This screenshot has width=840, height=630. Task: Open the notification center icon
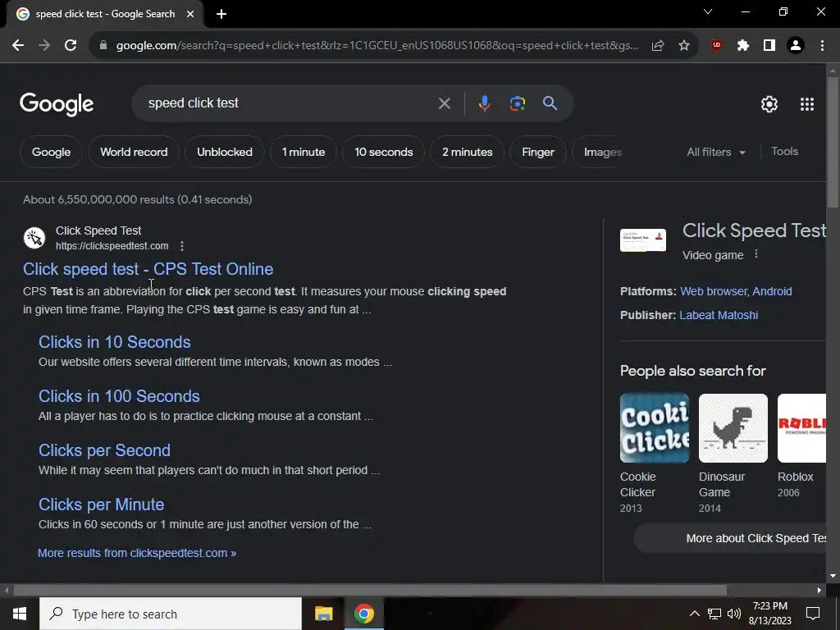coord(813,614)
